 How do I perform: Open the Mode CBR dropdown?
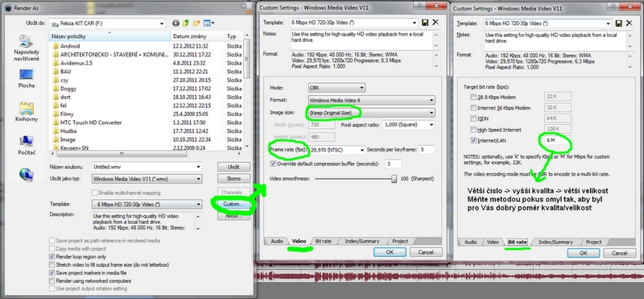pyautogui.click(x=336, y=88)
